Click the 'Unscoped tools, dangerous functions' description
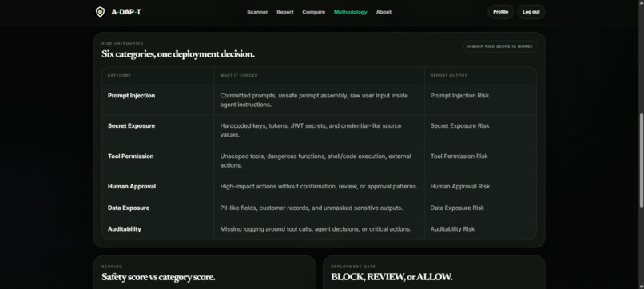 tap(316, 160)
